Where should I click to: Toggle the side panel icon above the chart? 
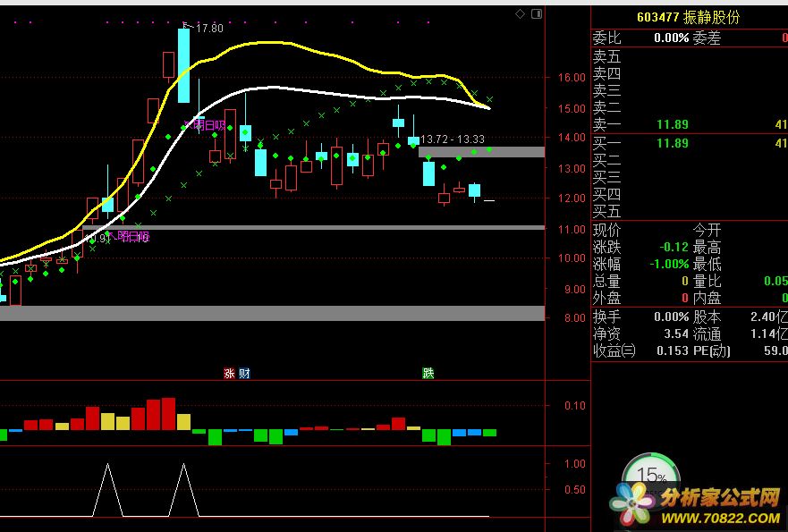point(537,14)
